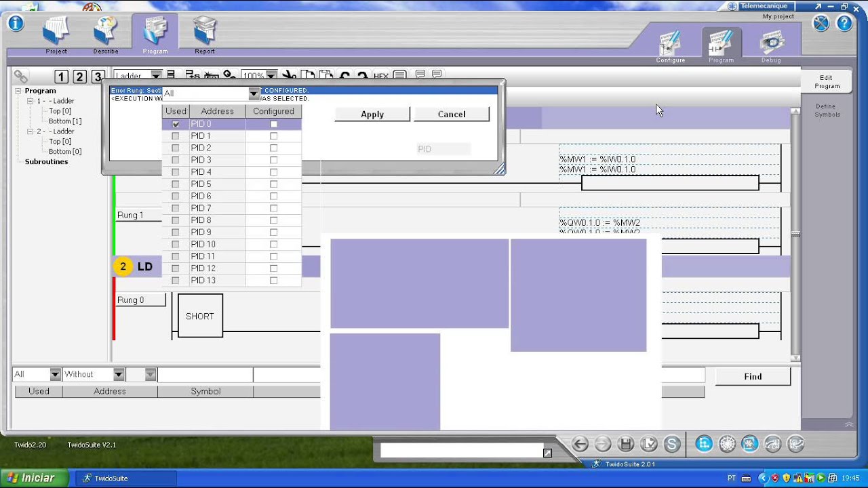
Task: Click the undo arrow toolbar icon
Action: point(344,75)
